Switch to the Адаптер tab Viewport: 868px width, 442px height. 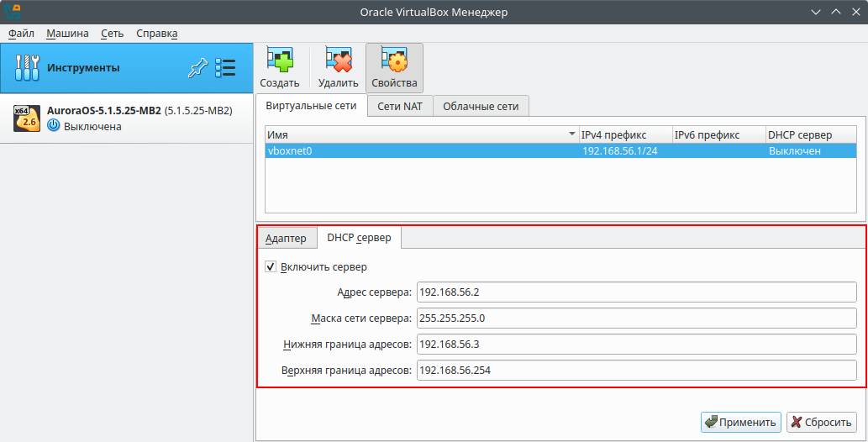pyautogui.click(x=286, y=239)
